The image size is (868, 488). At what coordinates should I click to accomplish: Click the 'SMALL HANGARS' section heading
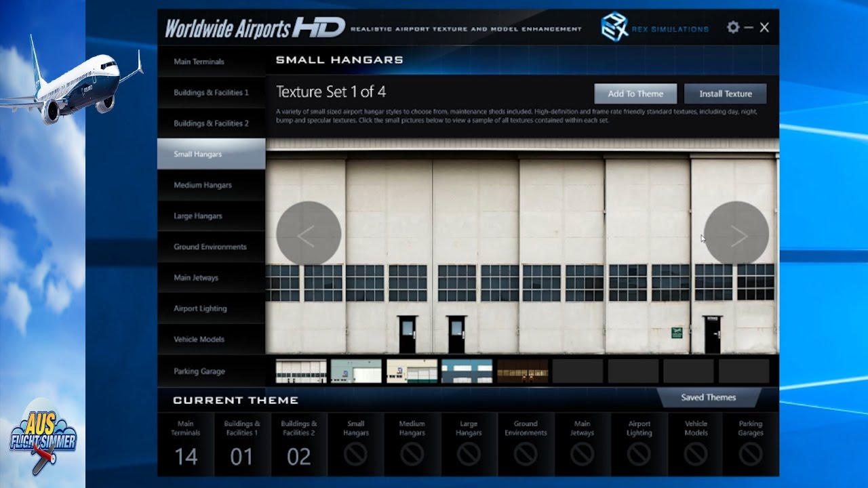pyautogui.click(x=340, y=60)
